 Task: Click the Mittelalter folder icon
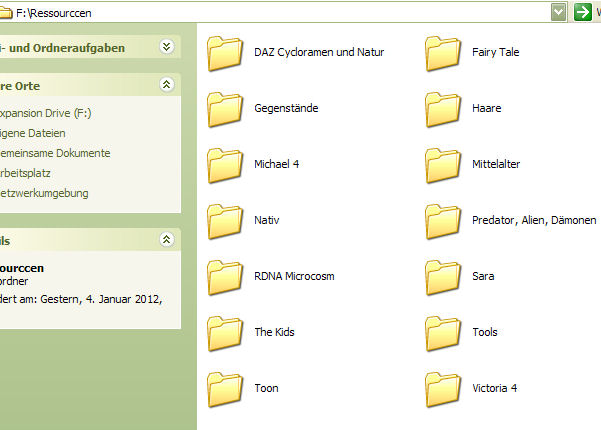pos(443,165)
